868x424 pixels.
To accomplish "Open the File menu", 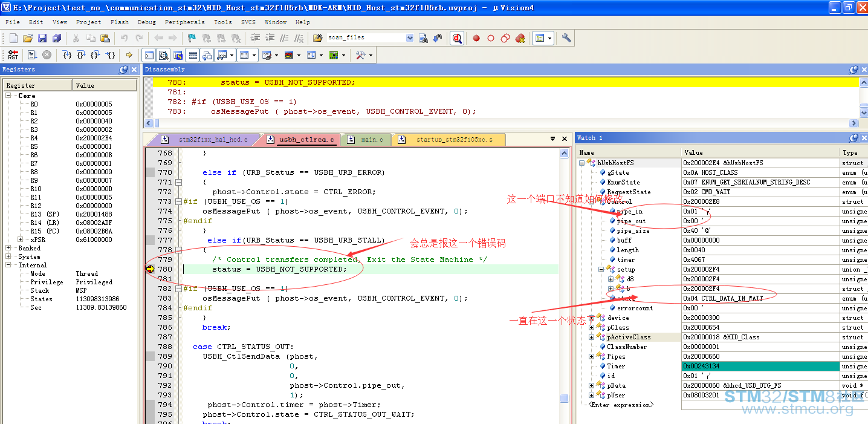I will [13, 22].
